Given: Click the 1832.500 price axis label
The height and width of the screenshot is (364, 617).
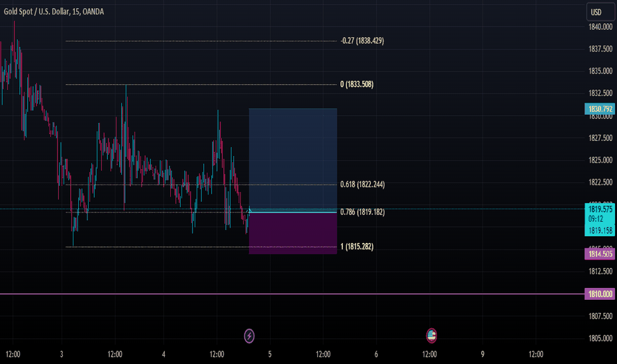Looking at the screenshot, I should [x=600, y=93].
